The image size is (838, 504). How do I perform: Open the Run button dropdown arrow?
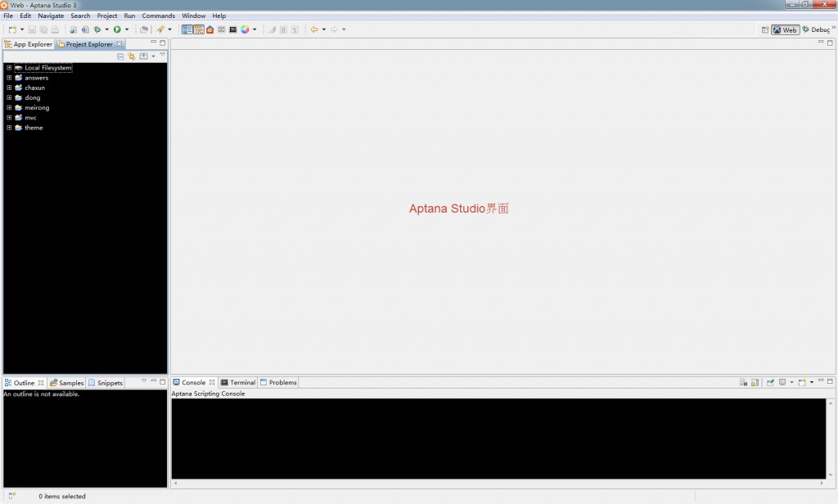tap(127, 29)
